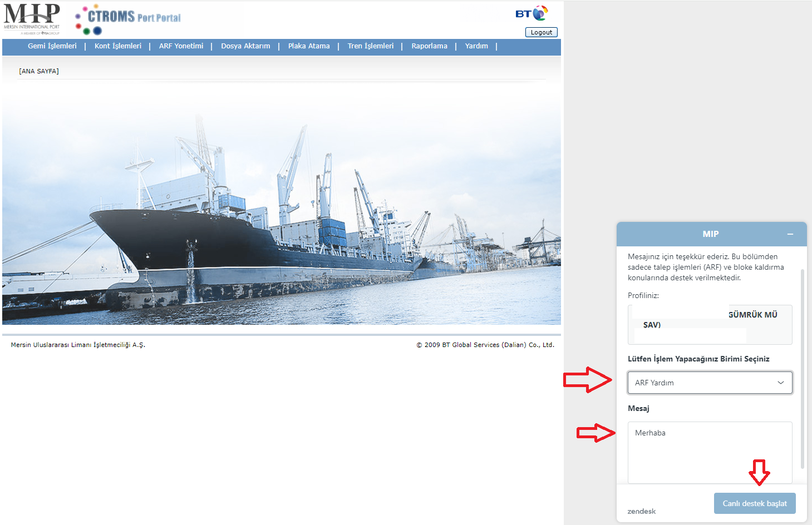
Task: Open the Tren İşlemleri menu
Action: pos(371,46)
